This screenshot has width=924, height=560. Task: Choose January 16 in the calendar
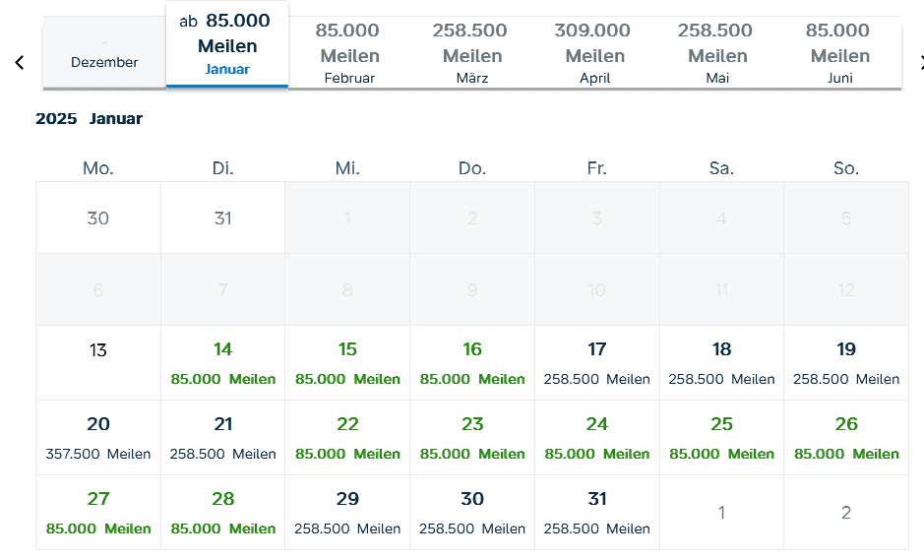[x=472, y=362]
